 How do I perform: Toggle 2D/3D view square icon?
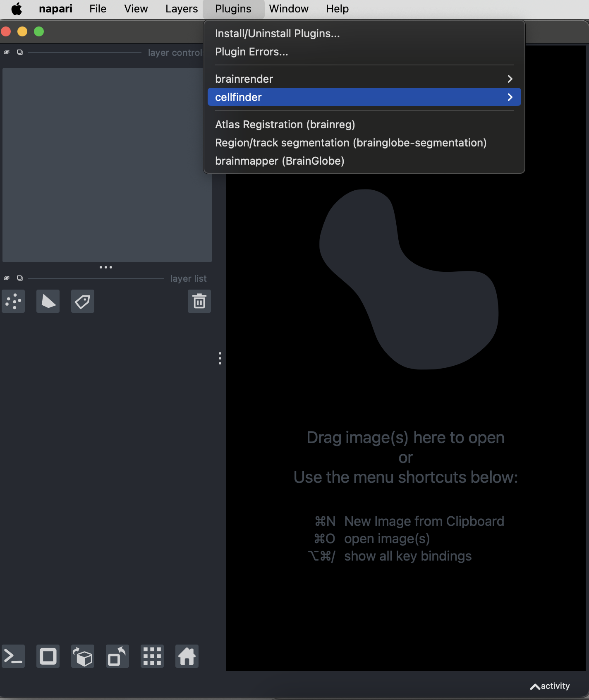(48, 656)
